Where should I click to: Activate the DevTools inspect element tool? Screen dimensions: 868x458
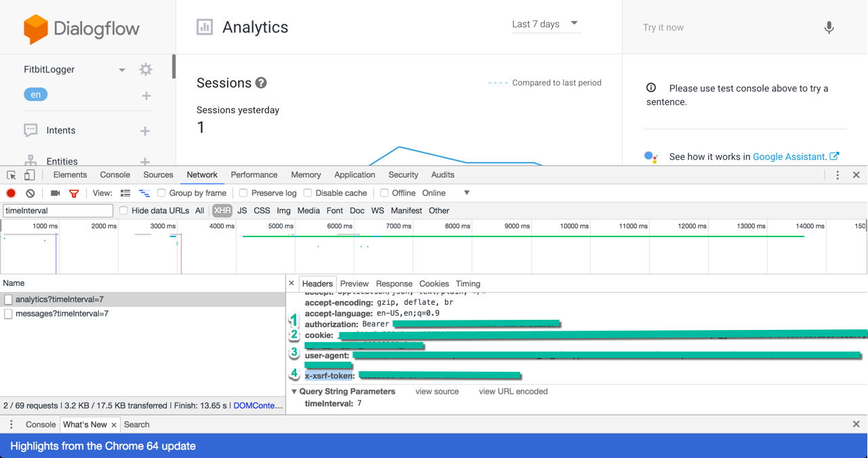point(12,175)
